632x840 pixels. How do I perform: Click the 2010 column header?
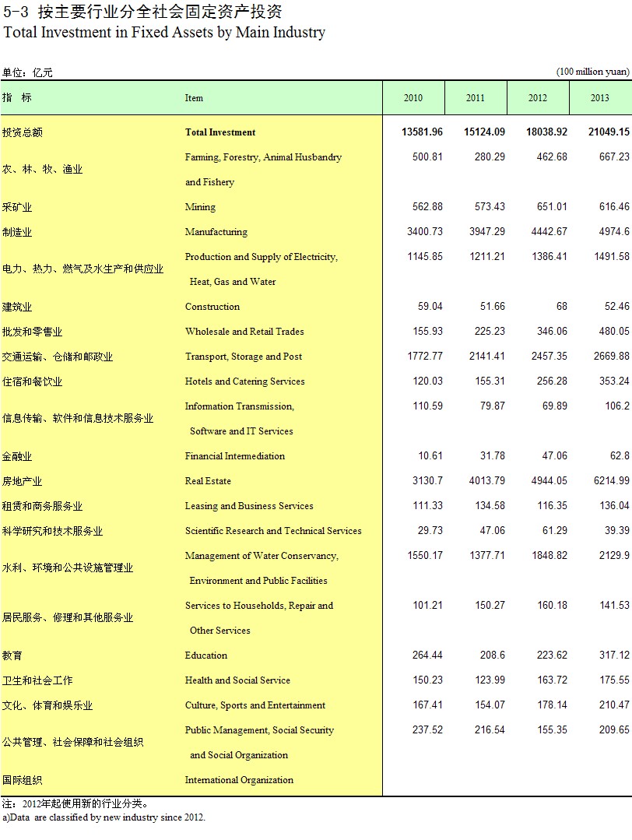(413, 98)
